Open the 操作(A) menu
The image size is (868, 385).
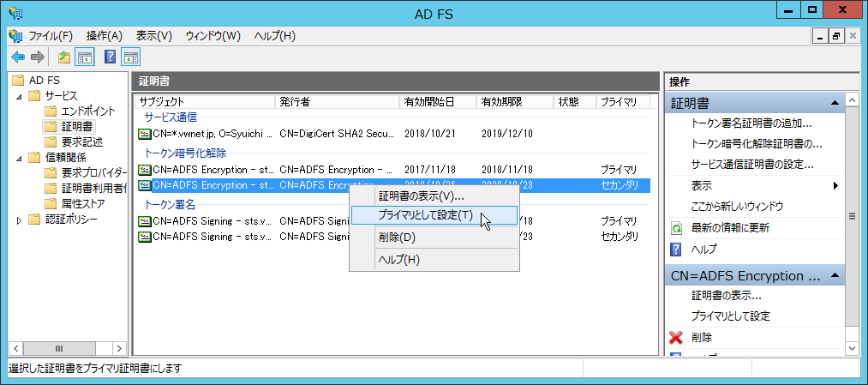pyautogui.click(x=104, y=36)
